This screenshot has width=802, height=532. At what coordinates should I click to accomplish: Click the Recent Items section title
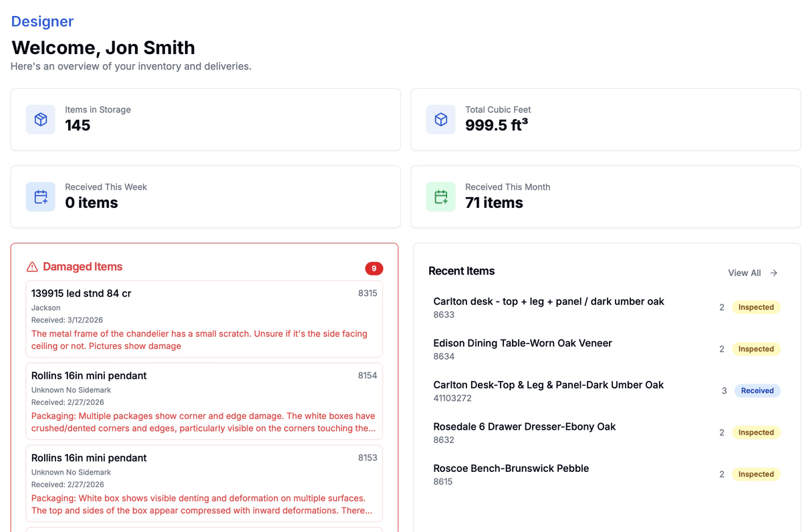461,271
